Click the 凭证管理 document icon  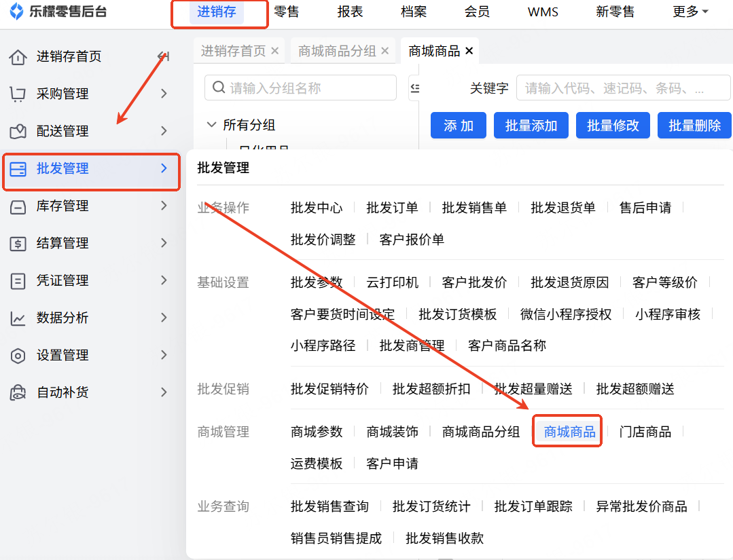18,281
